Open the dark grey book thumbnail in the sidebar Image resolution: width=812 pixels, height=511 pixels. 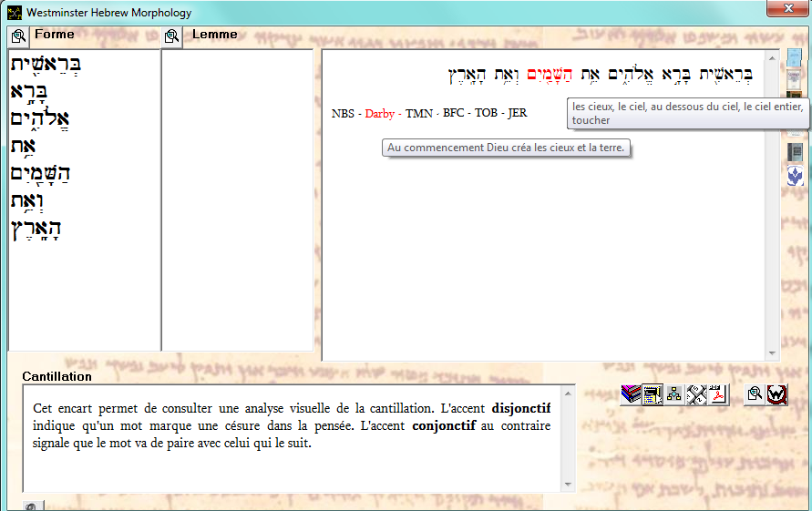[795, 152]
